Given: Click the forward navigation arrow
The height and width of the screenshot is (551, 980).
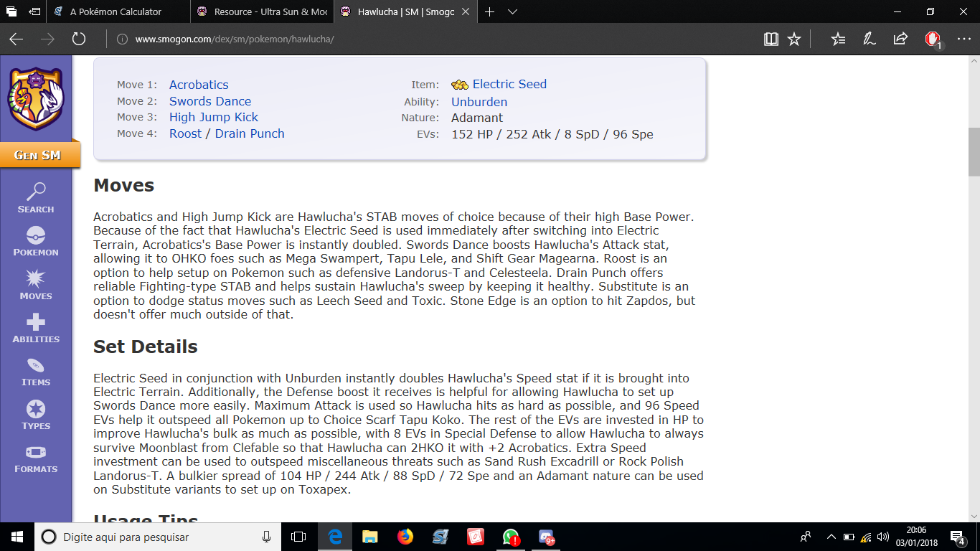Looking at the screenshot, I should (47, 39).
